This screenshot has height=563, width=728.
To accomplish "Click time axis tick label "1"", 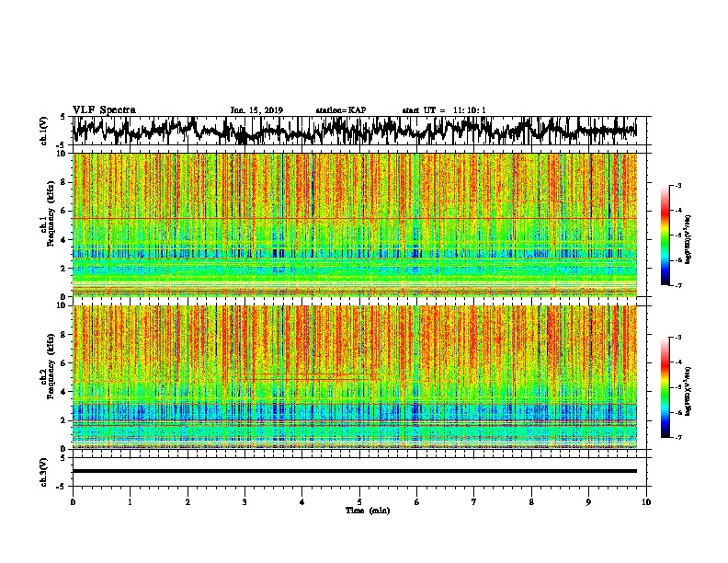I will coord(130,502).
